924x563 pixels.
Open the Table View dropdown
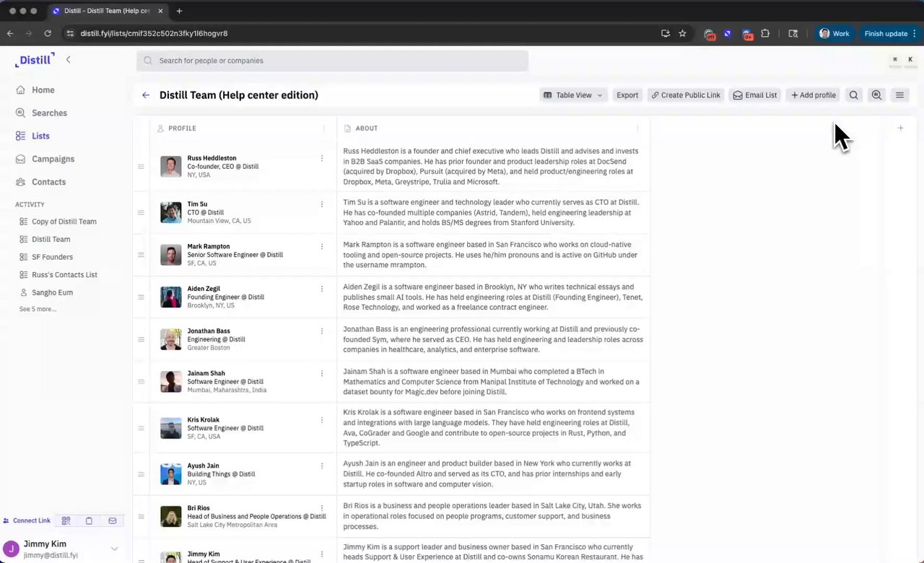point(572,95)
